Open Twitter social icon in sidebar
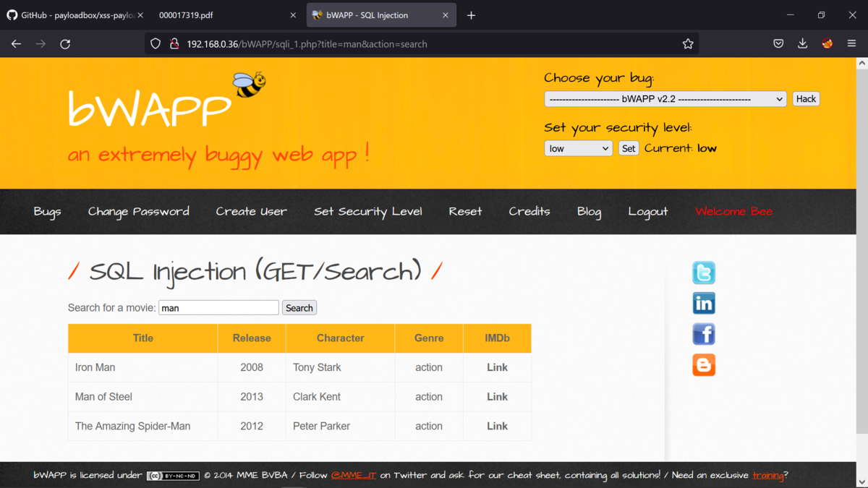The height and width of the screenshot is (488, 868). coord(704,273)
